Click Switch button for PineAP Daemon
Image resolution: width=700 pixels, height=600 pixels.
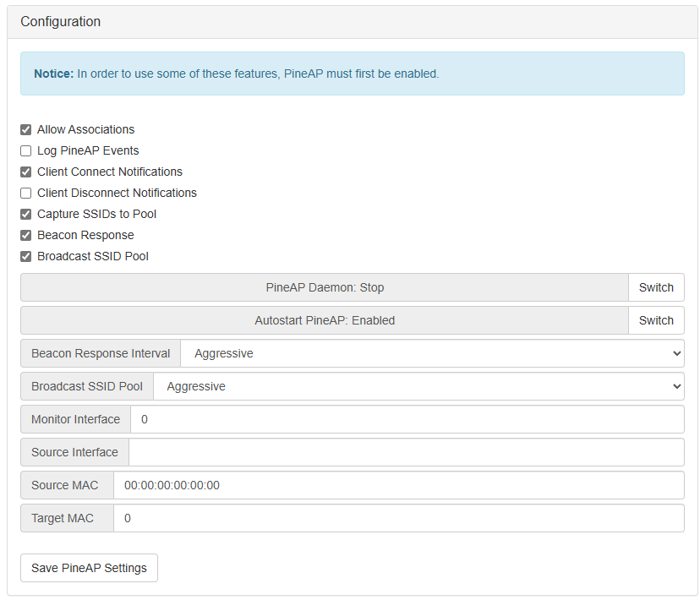[656, 287]
